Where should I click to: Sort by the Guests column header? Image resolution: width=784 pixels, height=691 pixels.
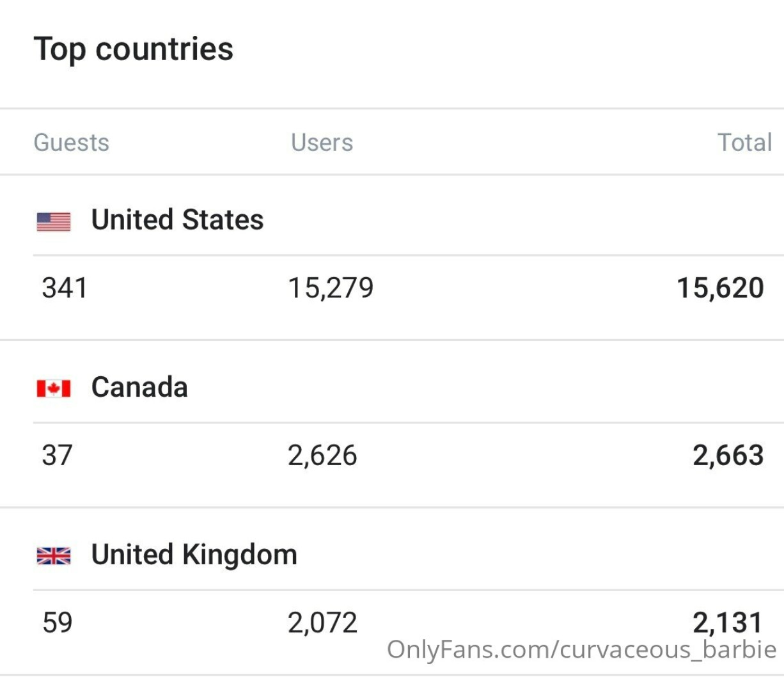(71, 142)
